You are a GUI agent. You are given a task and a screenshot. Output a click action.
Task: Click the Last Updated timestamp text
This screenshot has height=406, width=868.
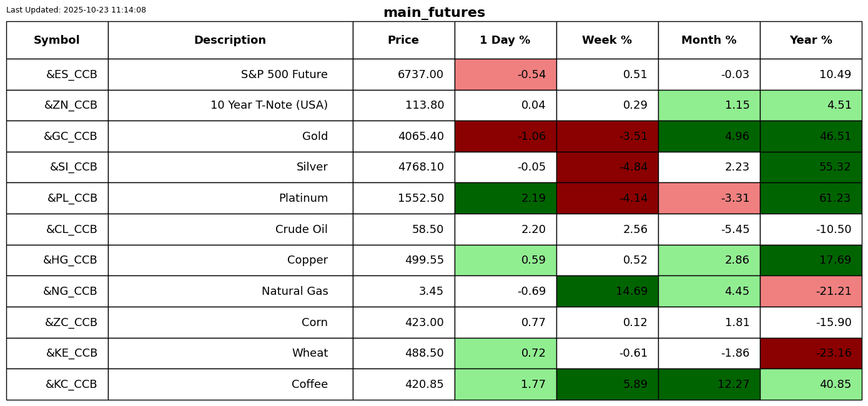(x=76, y=10)
